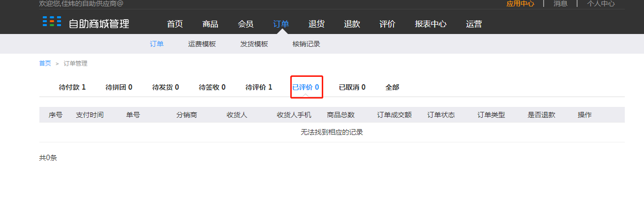The width and height of the screenshot is (644, 203).
Task: Click the 操作 column header
Action: pos(585,115)
